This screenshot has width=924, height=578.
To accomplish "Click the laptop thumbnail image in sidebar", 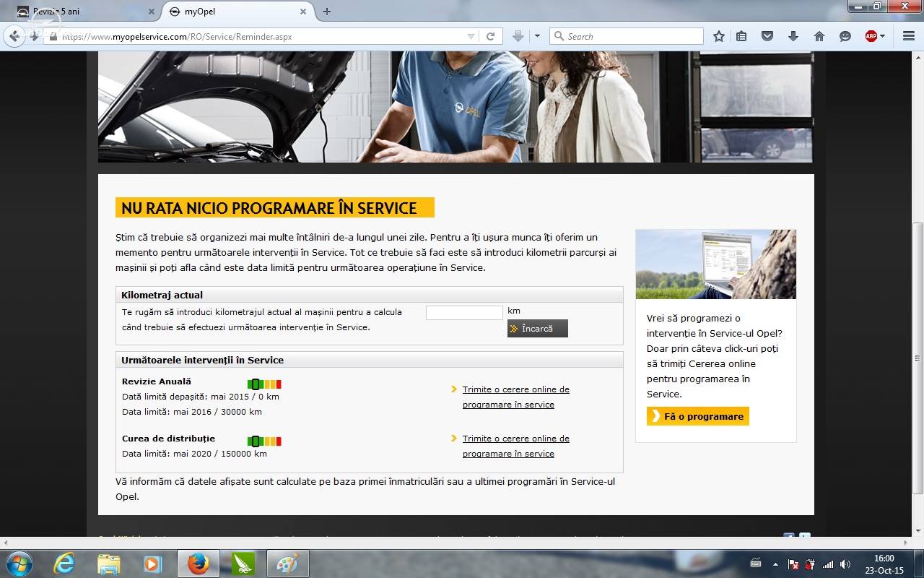I will 716,264.
